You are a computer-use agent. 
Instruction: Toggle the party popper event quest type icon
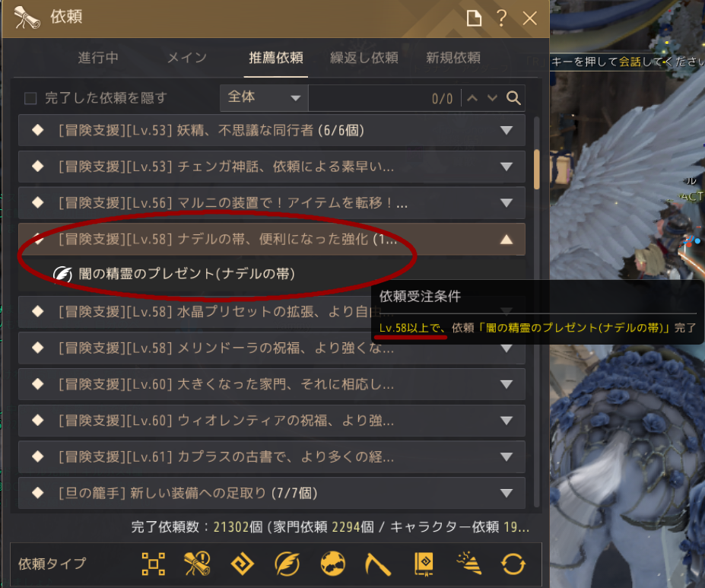pos(468,564)
